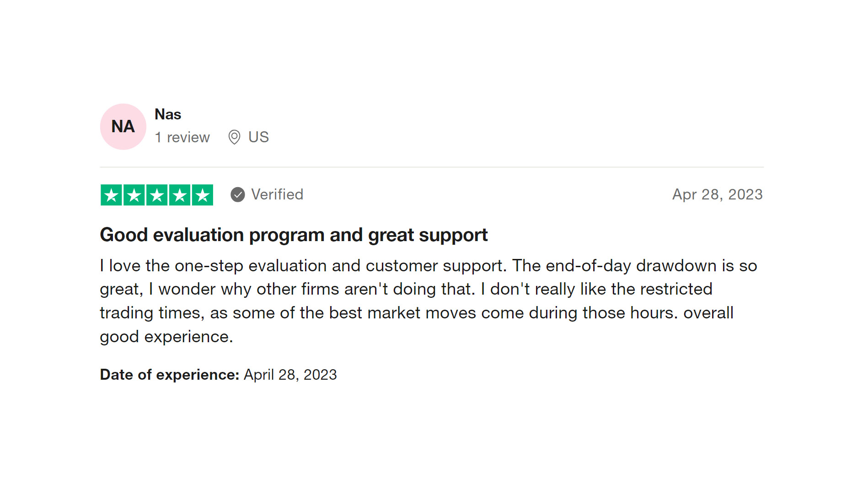Click the first green rating star
The height and width of the screenshot is (495, 868).
click(111, 195)
